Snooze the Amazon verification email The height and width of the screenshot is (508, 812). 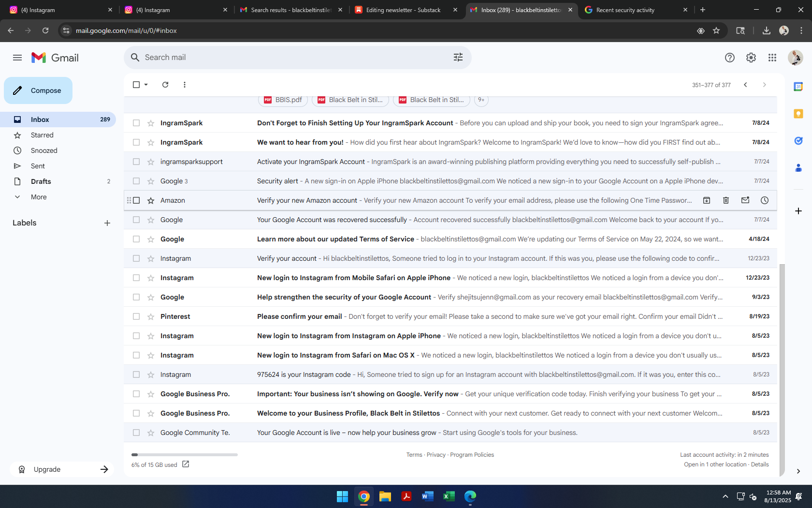765,200
